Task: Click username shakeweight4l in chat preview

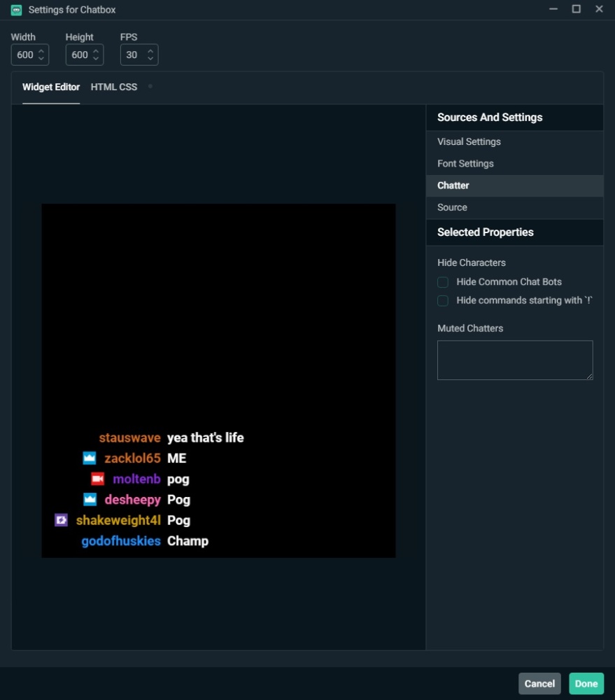Action: coord(118,520)
